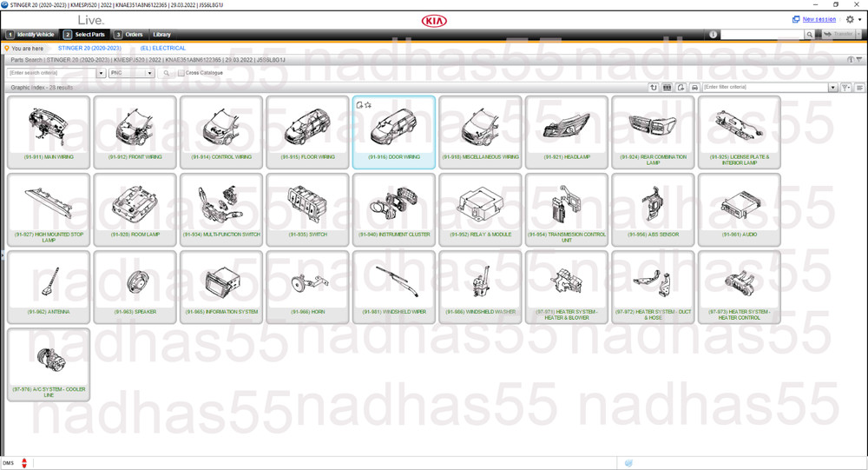Open (91-925) License Plate & Interior Lamp
Viewport: 868px width, 470px height.
coord(740,132)
